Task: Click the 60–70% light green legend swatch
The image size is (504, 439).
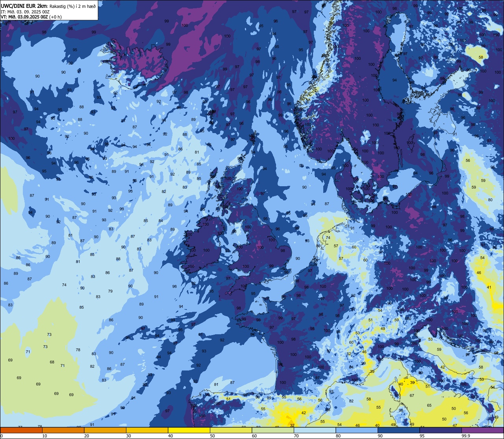Action: [x=273, y=430]
